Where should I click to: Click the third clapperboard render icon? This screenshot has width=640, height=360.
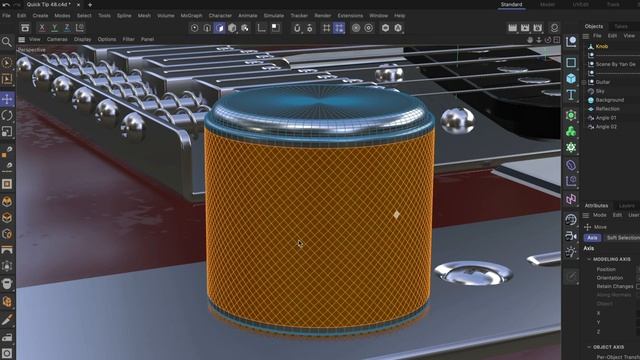click(538, 28)
